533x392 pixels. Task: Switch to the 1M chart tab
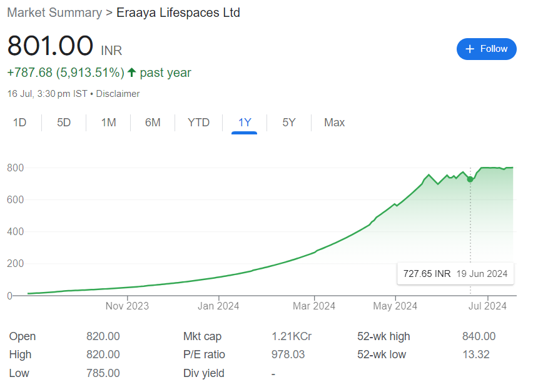[x=108, y=123]
